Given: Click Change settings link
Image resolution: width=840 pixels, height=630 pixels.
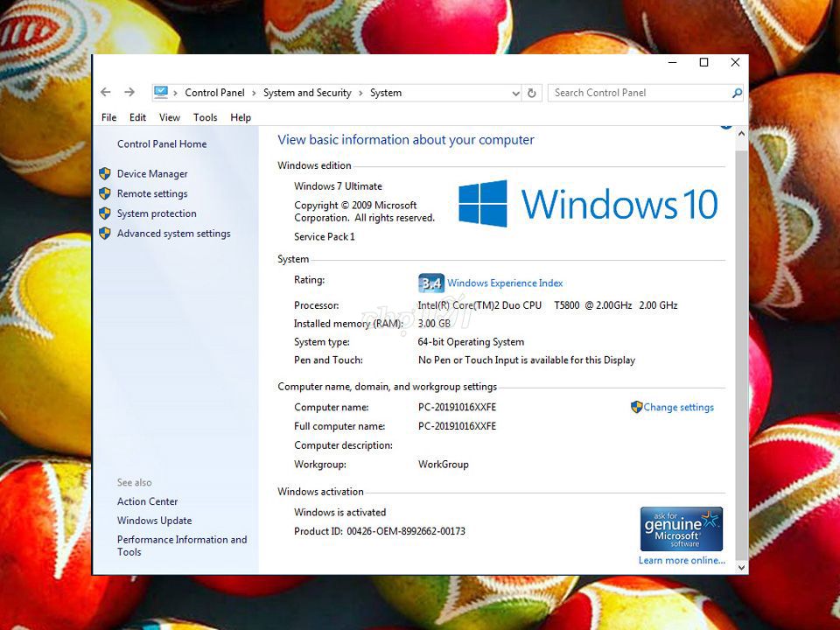Looking at the screenshot, I should point(679,407).
